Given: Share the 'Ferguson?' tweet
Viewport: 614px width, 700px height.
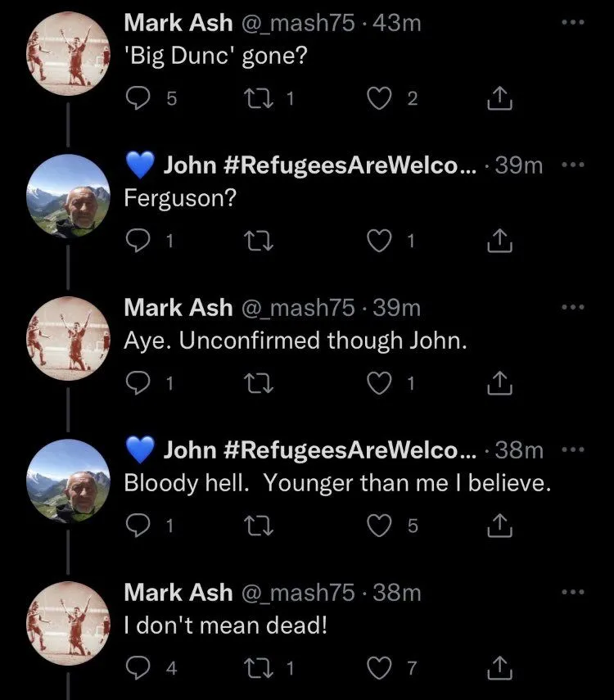Looking at the screenshot, I should click(x=499, y=241).
